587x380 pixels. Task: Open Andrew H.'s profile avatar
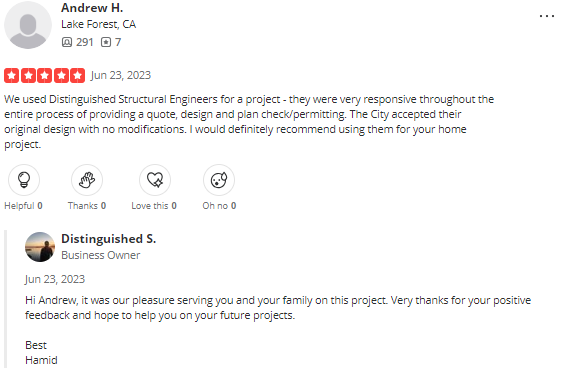coord(28,25)
